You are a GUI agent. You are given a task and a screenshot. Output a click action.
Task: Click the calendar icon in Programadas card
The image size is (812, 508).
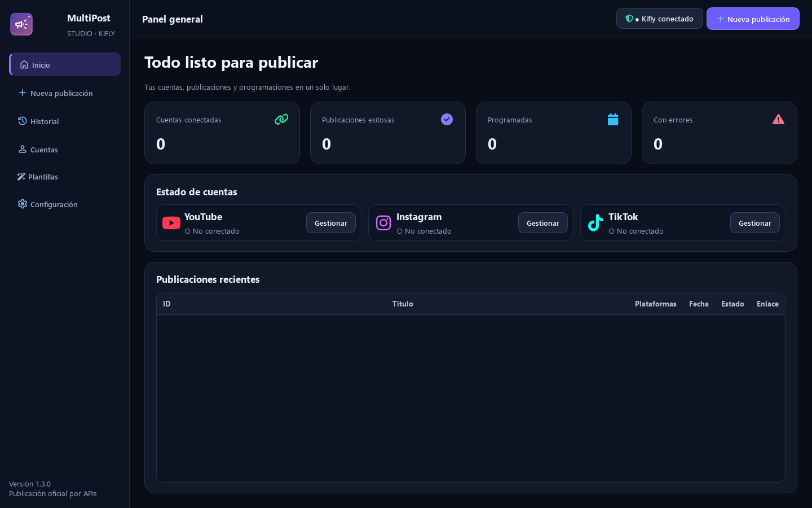point(613,119)
